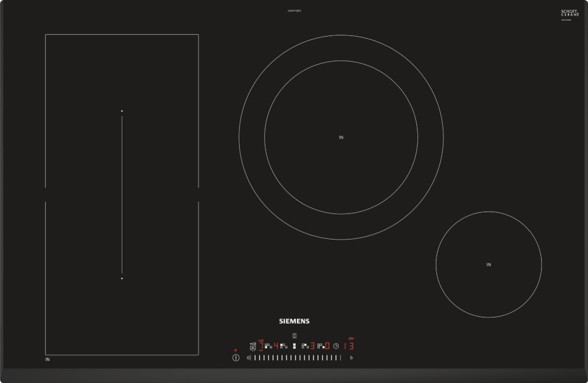Viewport: 588px width, 383px height.
Task: Tap the key-and-hand lock icon
Action: pos(253,346)
